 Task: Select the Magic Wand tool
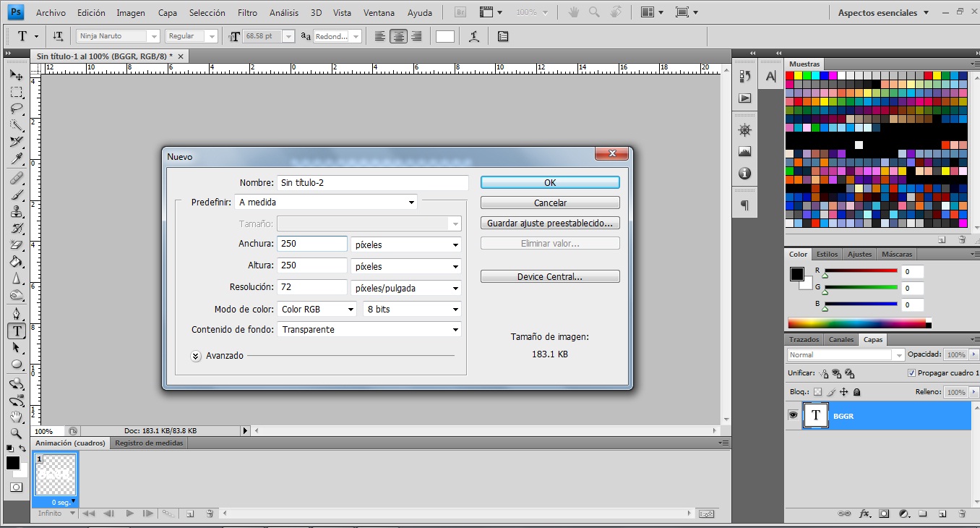(x=16, y=125)
